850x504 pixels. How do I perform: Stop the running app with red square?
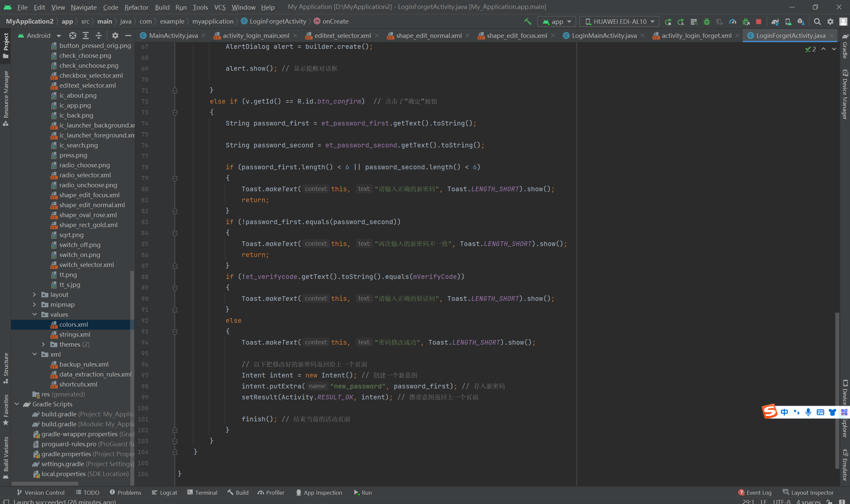[x=759, y=21]
